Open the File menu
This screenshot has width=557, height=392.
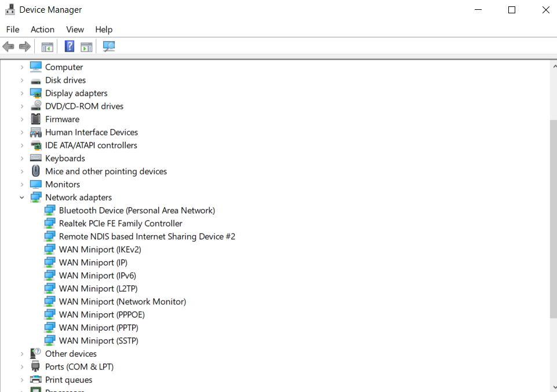[x=13, y=30]
